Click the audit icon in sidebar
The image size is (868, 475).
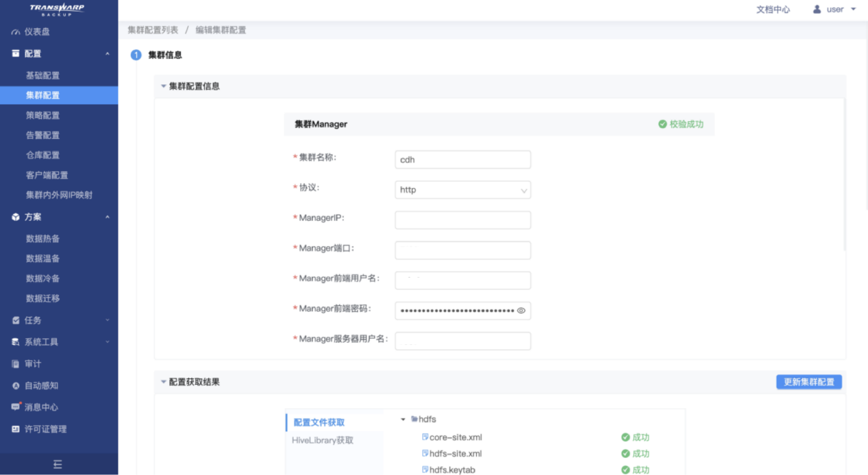click(16, 364)
